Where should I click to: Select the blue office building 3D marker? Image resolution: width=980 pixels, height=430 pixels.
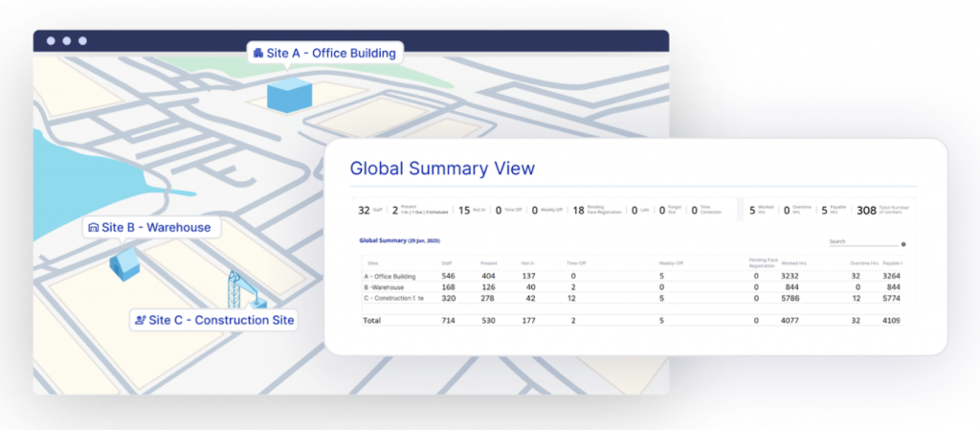(289, 95)
